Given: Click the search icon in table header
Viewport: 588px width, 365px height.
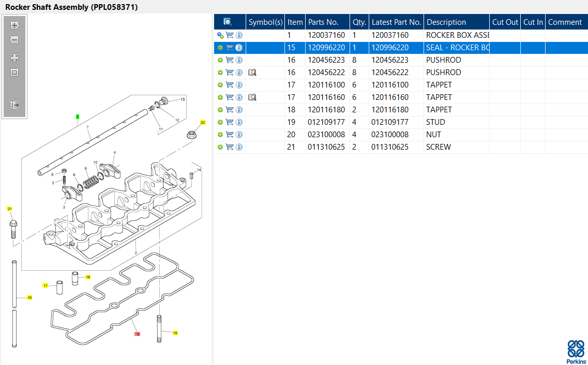Looking at the screenshot, I should pyautogui.click(x=228, y=22).
